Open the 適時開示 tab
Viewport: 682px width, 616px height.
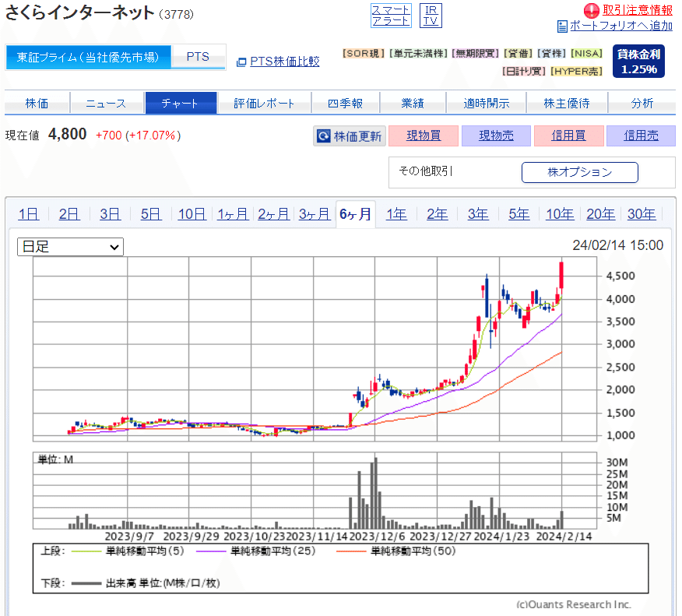pos(487,103)
